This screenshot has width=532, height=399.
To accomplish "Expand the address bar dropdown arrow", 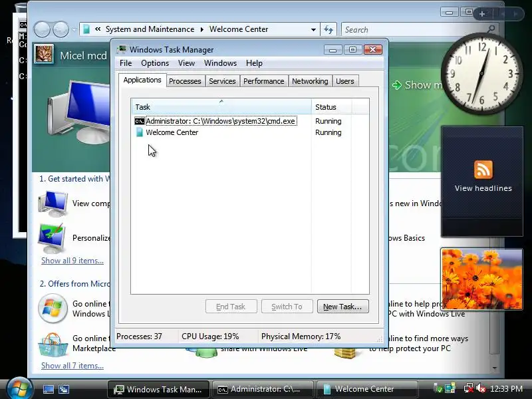I will point(313,29).
